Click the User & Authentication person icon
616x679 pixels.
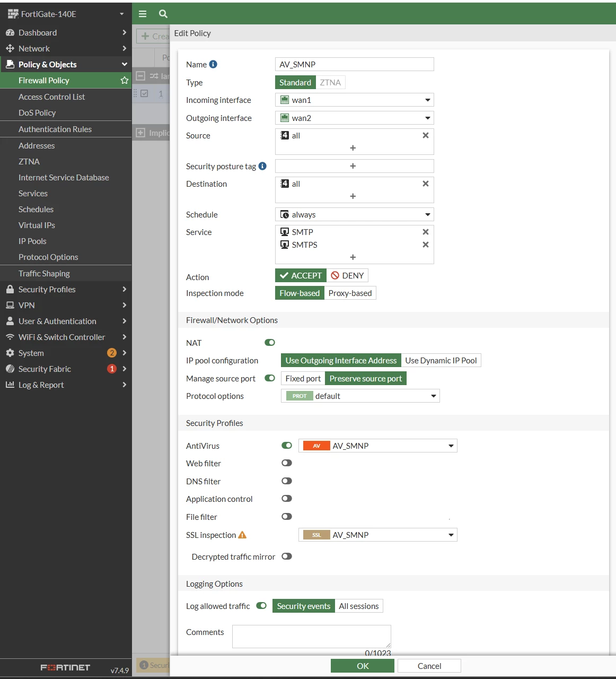(x=10, y=321)
